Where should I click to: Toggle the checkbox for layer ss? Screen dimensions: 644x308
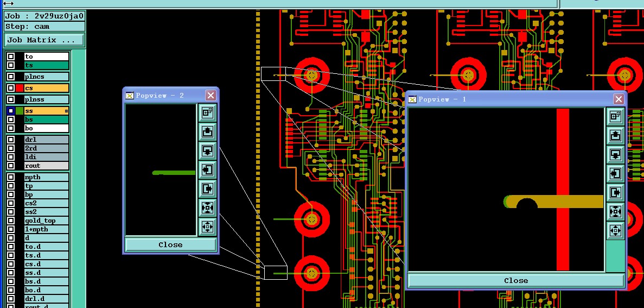point(11,111)
